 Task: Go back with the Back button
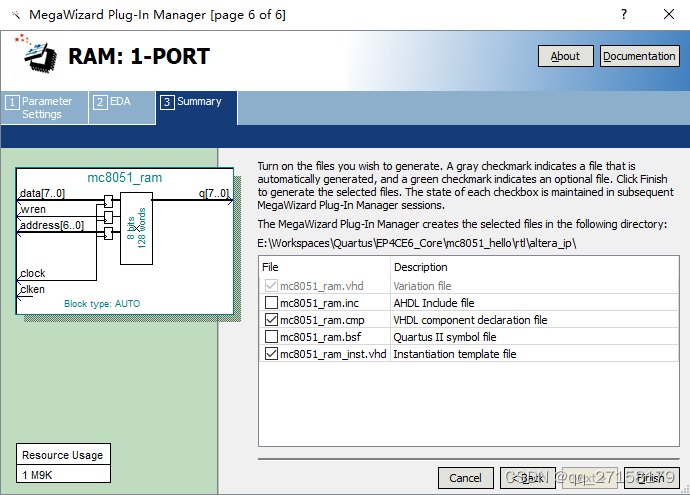coord(528,478)
